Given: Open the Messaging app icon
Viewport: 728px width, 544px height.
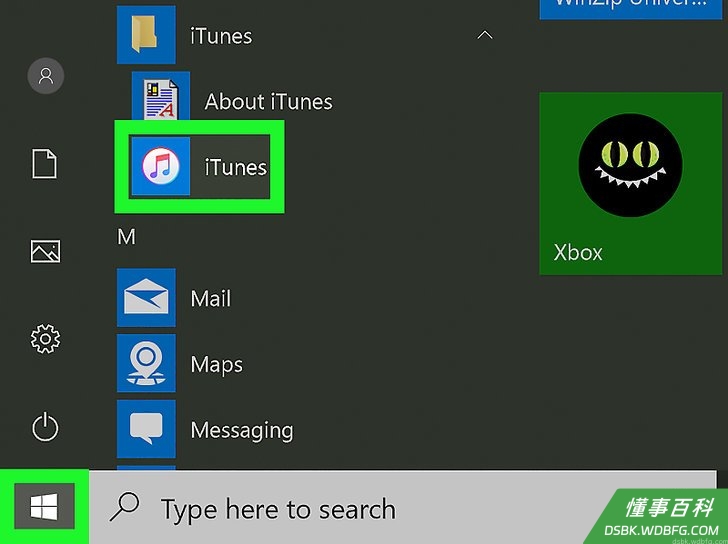Looking at the screenshot, I should (146, 429).
